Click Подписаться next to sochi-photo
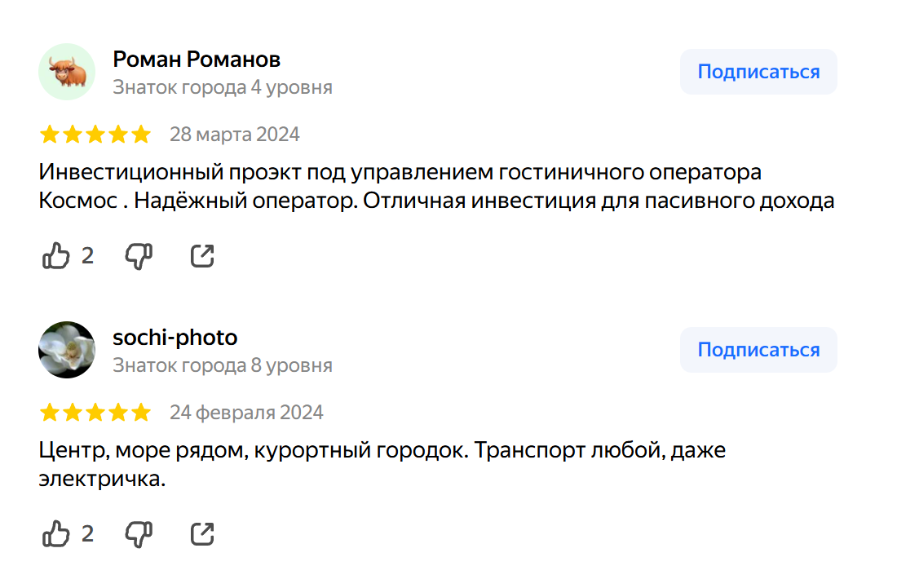 pos(758,349)
